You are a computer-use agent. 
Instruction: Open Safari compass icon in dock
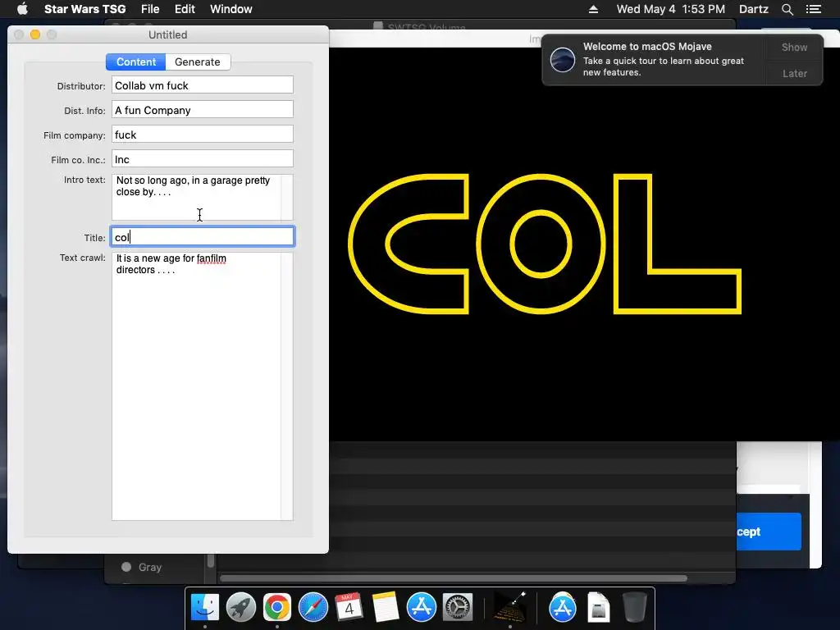[x=313, y=608]
